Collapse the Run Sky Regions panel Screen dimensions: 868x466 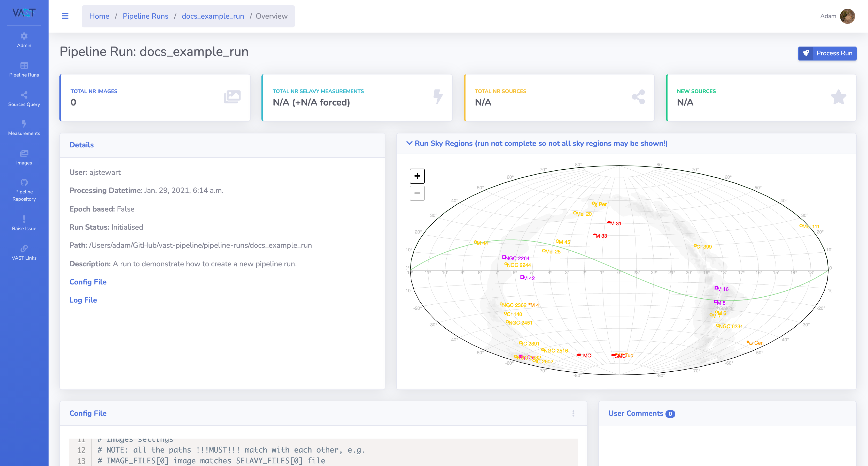pos(409,143)
